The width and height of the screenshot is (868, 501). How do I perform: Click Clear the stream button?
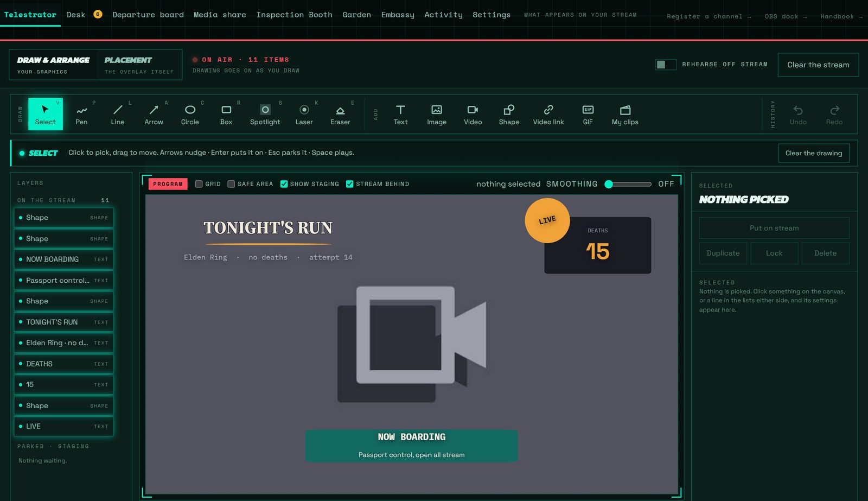[x=818, y=65]
